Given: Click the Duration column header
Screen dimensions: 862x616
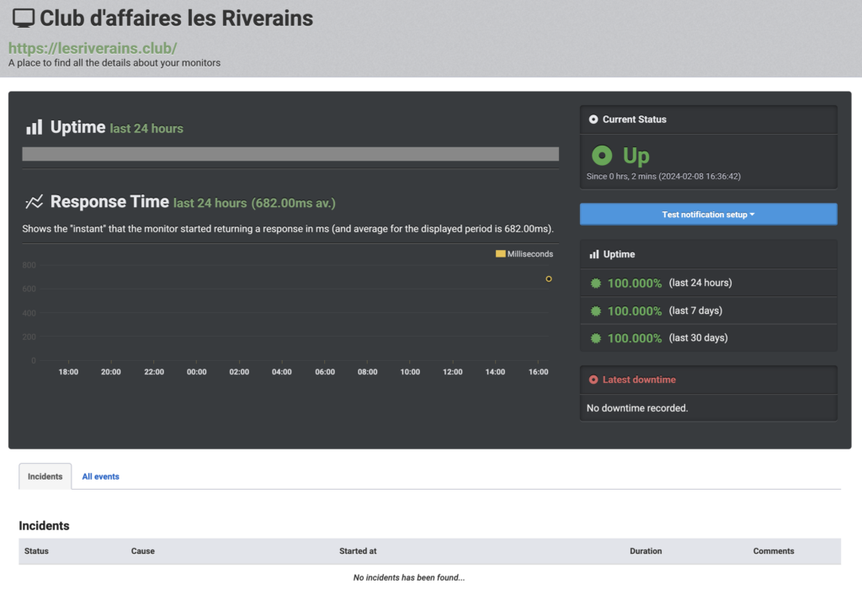Looking at the screenshot, I should click(646, 551).
